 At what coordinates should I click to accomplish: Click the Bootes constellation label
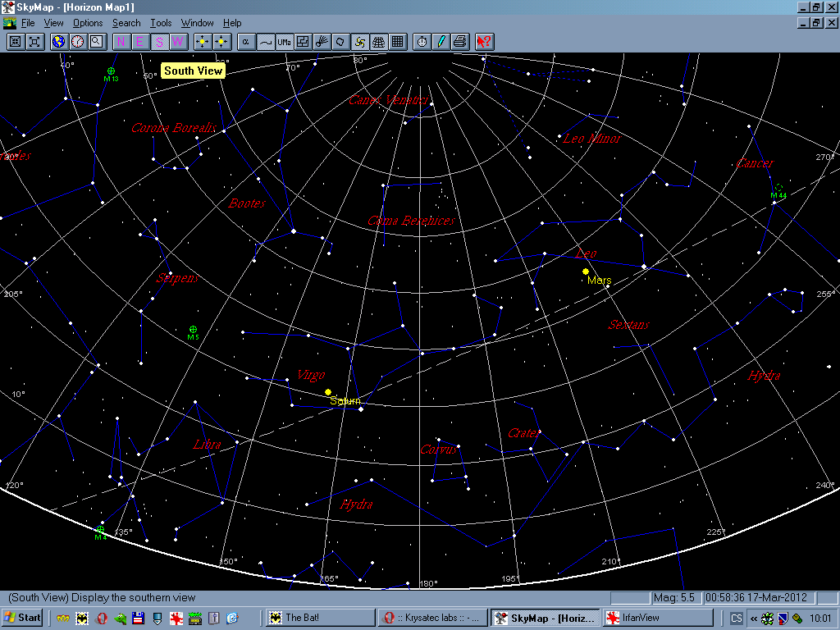click(247, 203)
